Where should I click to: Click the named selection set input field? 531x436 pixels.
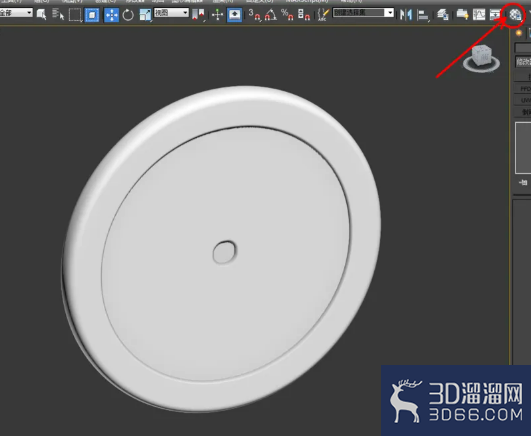(x=359, y=13)
